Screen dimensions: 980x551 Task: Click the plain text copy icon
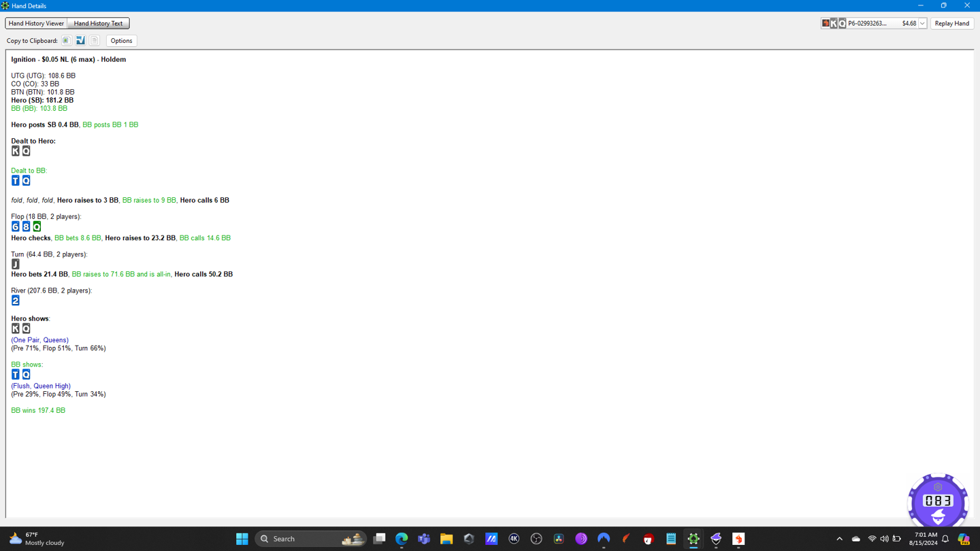(95, 41)
